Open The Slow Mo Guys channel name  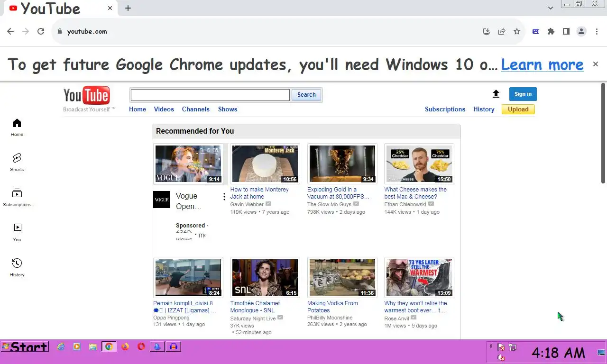click(x=329, y=204)
